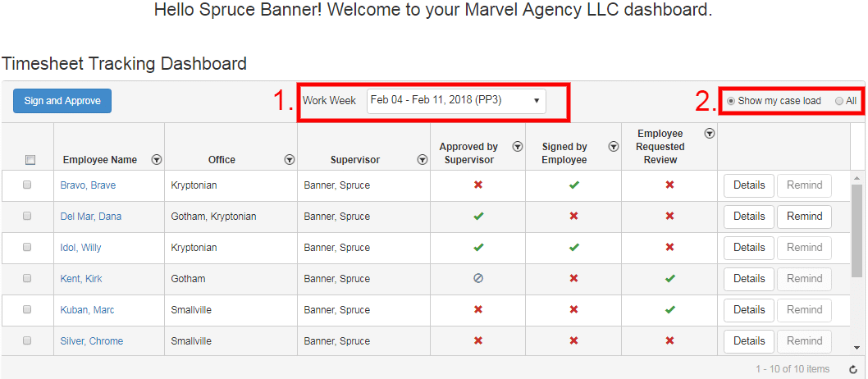Sort by the Supervisor column header
This screenshot has width=868, height=379.
pyautogui.click(x=354, y=160)
